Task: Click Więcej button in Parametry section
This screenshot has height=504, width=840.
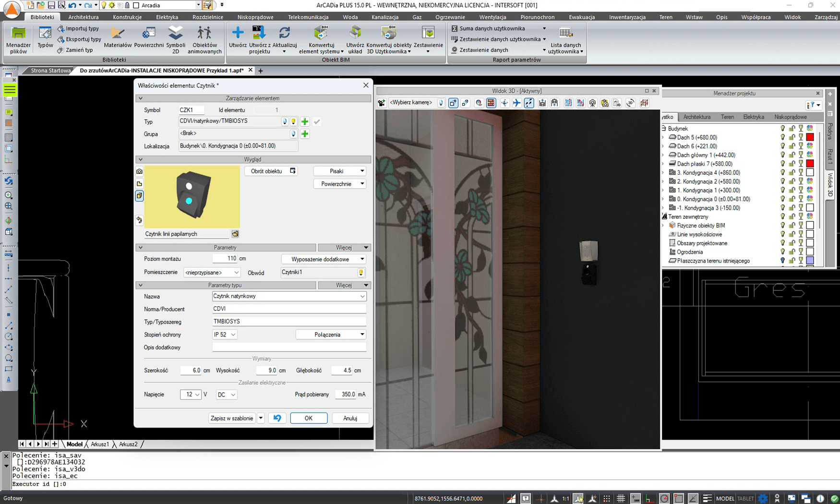Action: [x=345, y=248]
